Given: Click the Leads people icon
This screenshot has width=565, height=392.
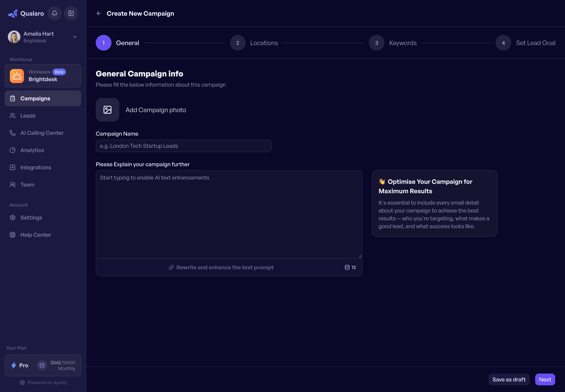Looking at the screenshot, I should click(x=13, y=116).
